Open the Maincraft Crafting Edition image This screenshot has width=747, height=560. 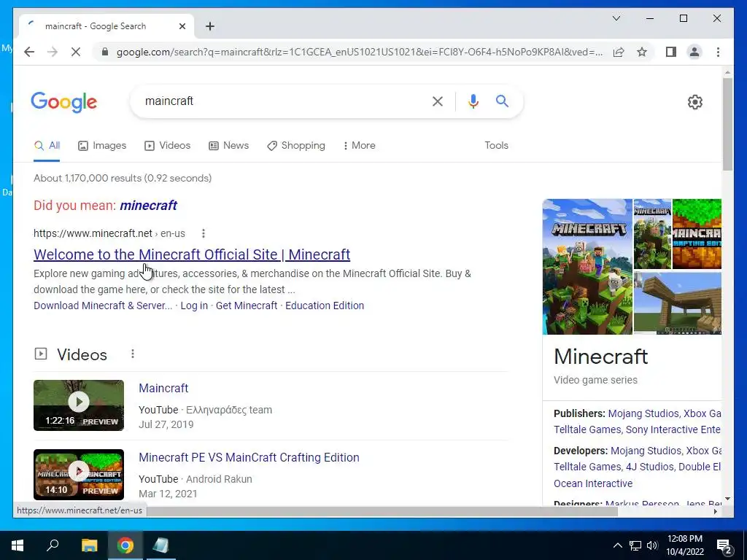(x=697, y=234)
